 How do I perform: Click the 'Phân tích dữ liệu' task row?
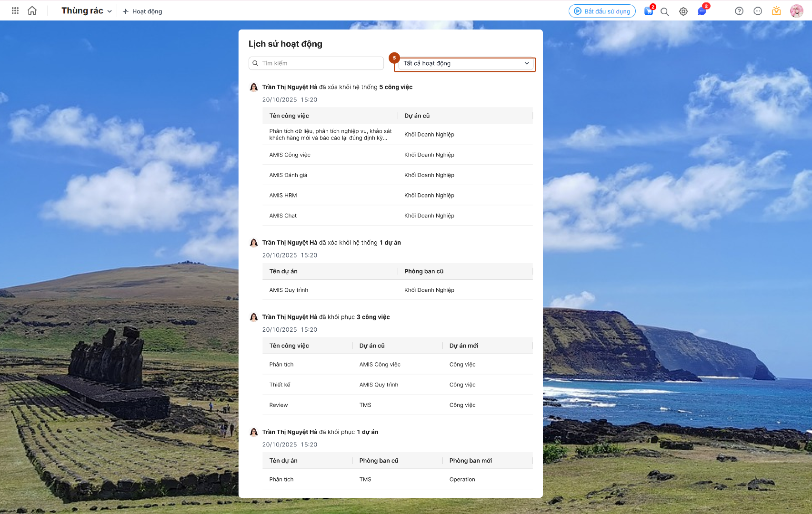398,135
